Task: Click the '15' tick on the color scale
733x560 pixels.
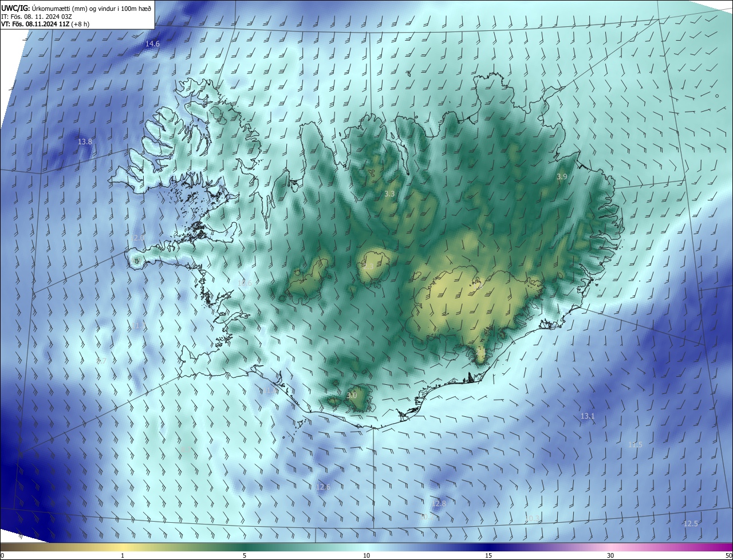Action: tap(488, 555)
